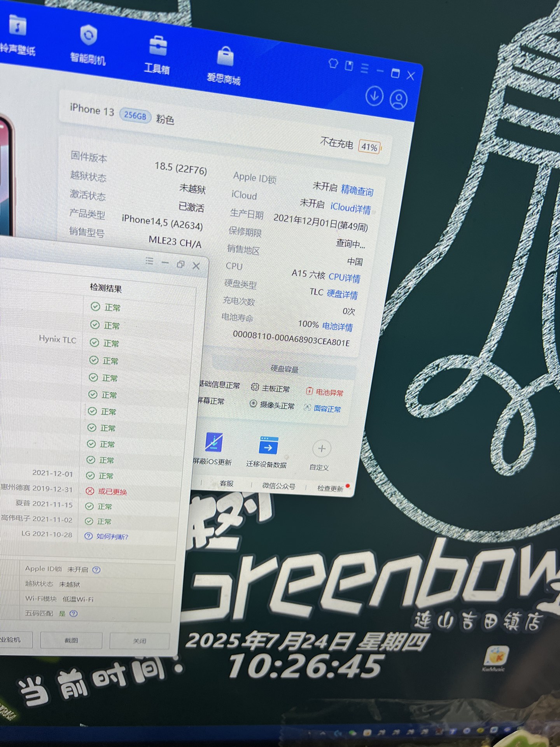Click the 正常 result in the 高伟电子 row
Image resolution: width=560 pixels, height=747 pixels.
[98, 521]
